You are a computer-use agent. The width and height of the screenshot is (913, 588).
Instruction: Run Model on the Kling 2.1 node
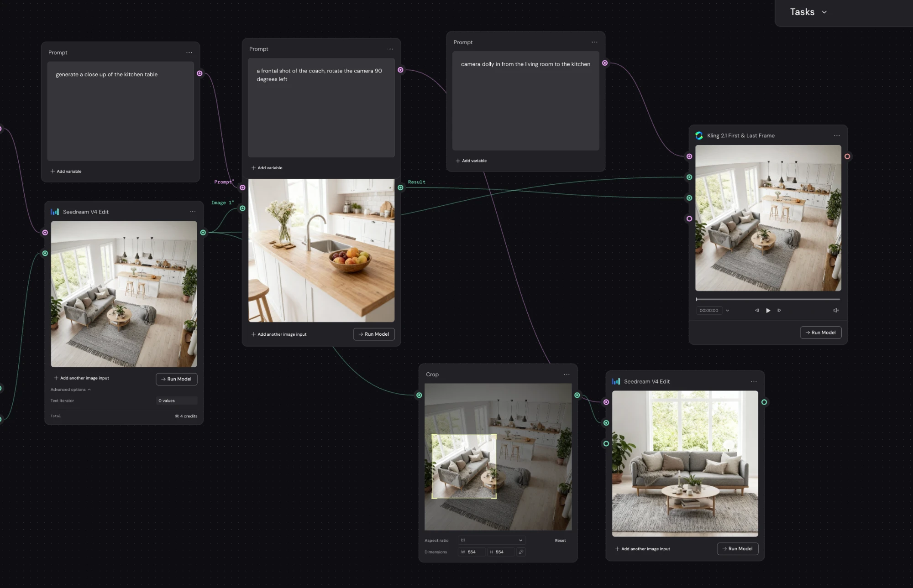(x=820, y=333)
